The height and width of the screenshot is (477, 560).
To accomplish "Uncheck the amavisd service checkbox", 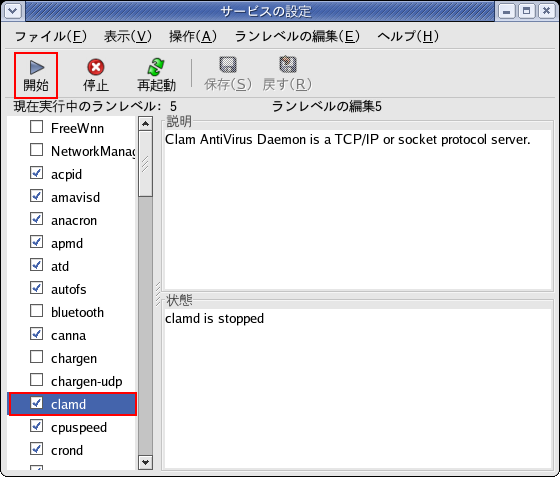I will 36,196.
